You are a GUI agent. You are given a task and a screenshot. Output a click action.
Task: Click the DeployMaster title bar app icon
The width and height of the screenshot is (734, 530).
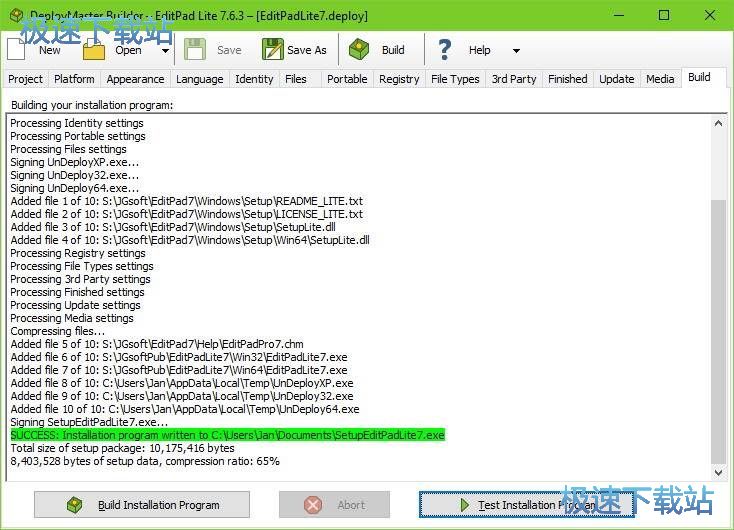point(16,15)
